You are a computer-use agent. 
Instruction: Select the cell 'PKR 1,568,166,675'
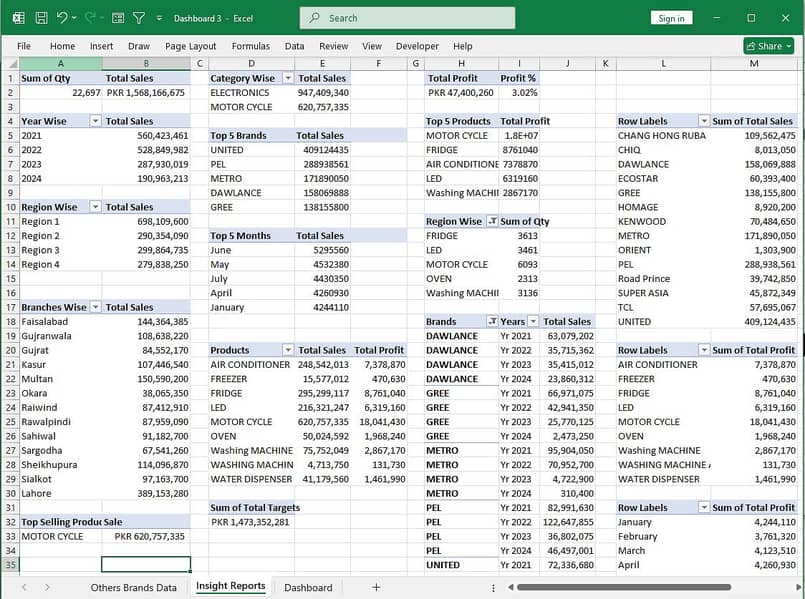146,92
